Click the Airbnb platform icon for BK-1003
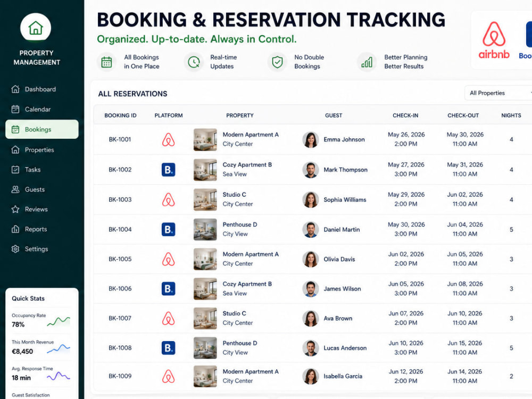The image size is (532, 399). 168,199
